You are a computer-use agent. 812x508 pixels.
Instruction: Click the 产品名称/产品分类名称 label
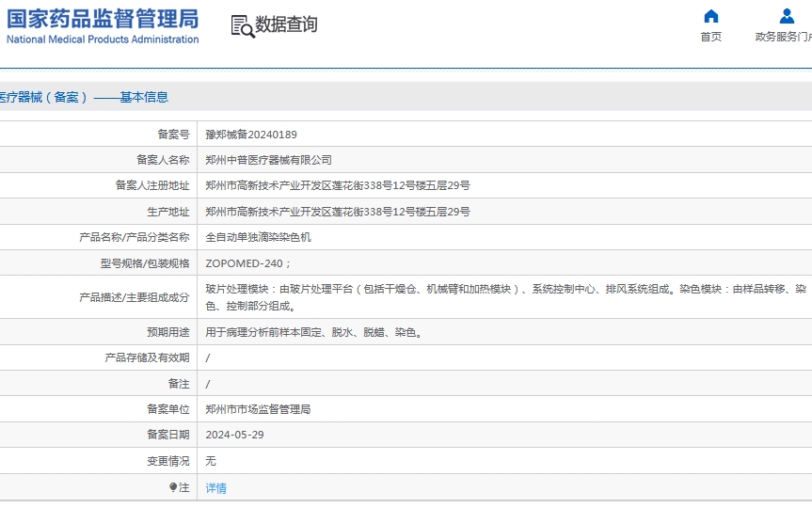click(x=135, y=237)
